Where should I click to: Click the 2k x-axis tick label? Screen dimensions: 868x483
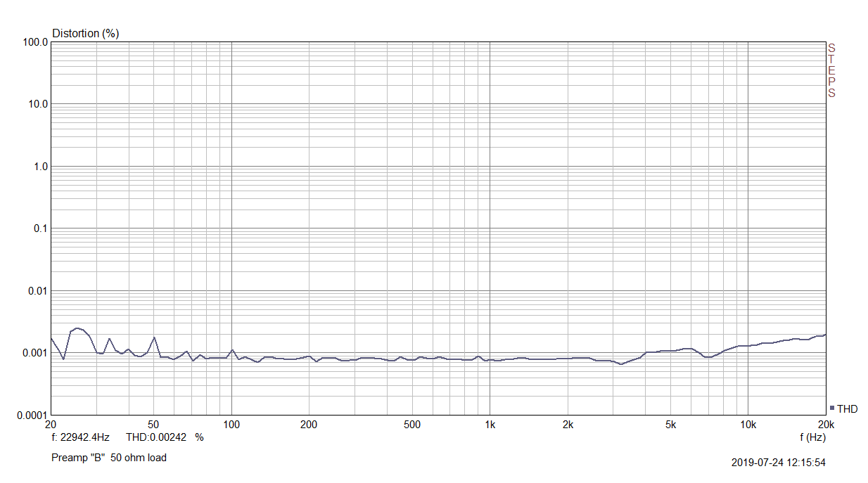(x=568, y=425)
